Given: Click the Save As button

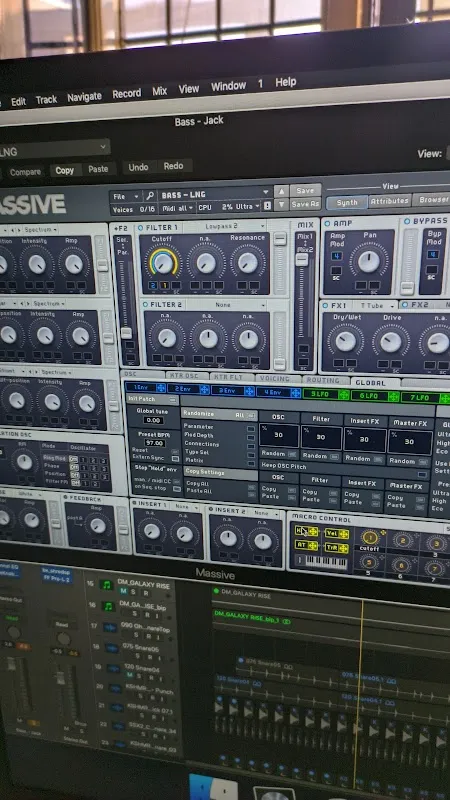Looking at the screenshot, I should click(305, 204).
